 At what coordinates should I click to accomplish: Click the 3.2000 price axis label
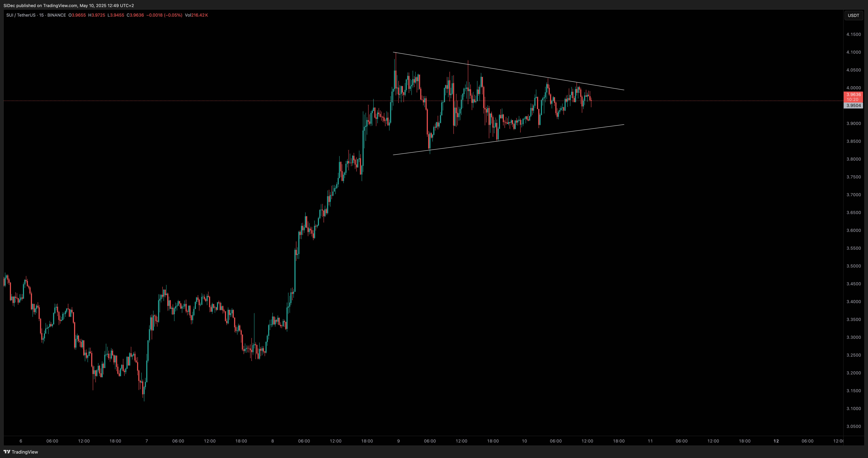coord(854,373)
